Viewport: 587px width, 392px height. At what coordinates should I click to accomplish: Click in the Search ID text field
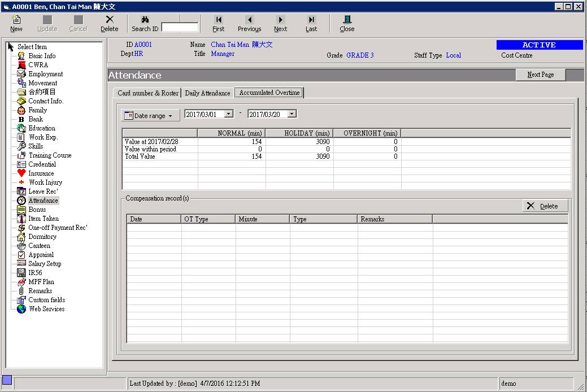click(180, 27)
